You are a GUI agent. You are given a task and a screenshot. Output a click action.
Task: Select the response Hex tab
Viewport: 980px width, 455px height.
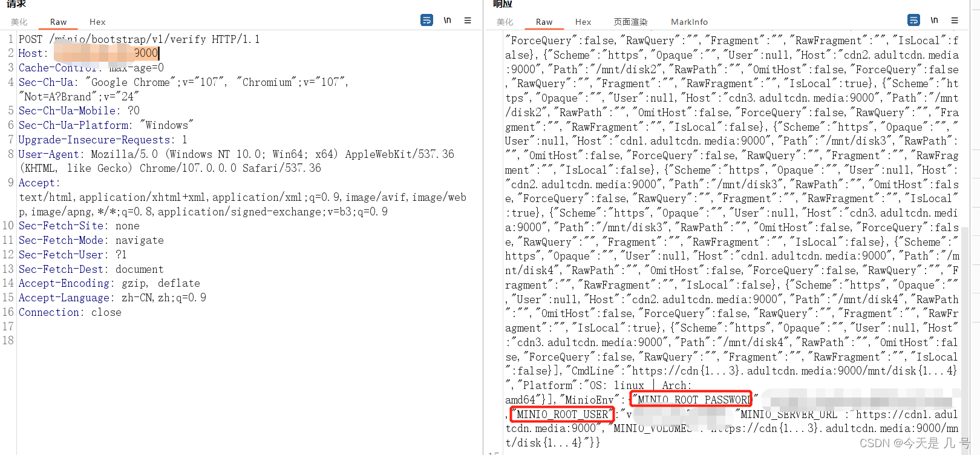pos(583,22)
